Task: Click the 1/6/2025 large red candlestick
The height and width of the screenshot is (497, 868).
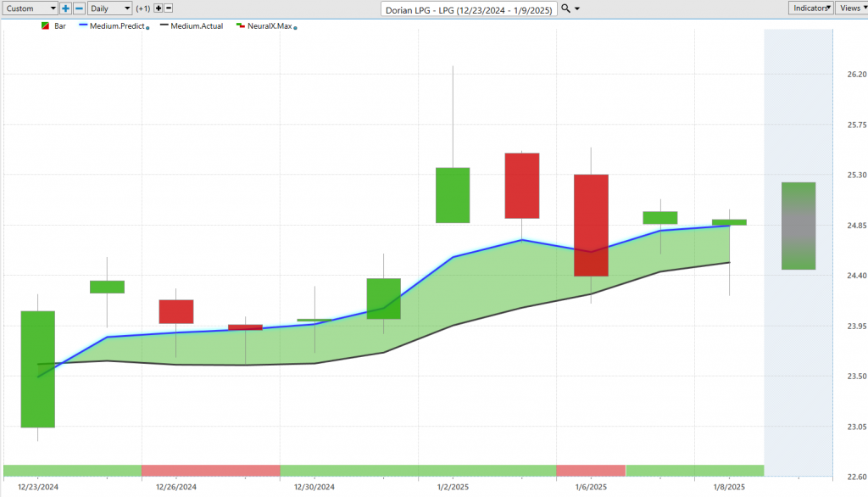Action: [591, 225]
